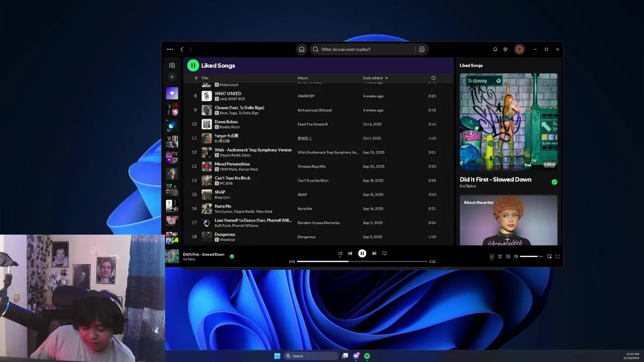
Task: Open album Timeless Rap Hits
Action: coord(312,166)
